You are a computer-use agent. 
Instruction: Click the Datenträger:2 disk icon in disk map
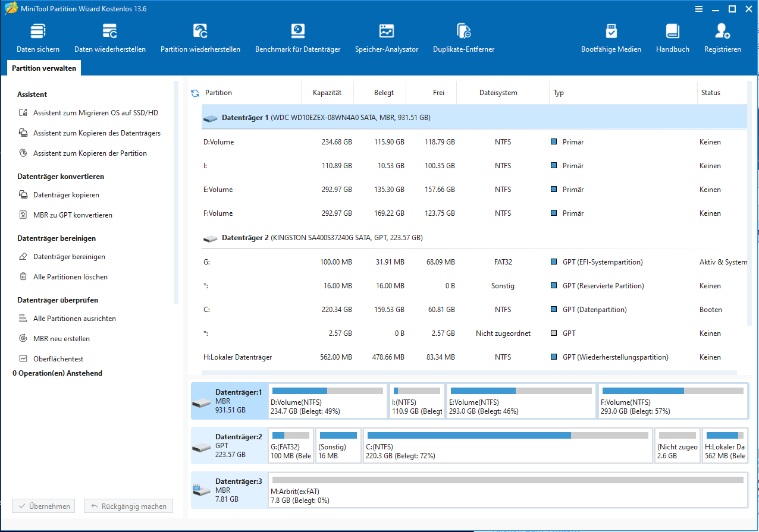201,446
